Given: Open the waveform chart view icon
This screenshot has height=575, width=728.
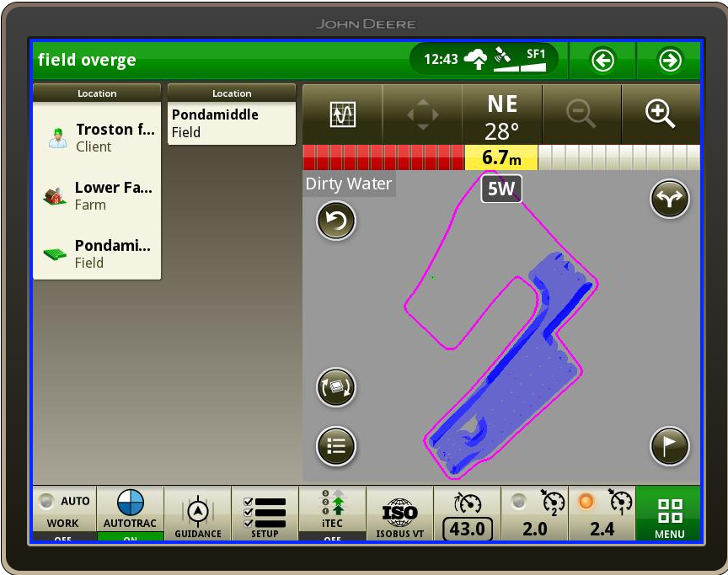Looking at the screenshot, I should (x=343, y=114).
